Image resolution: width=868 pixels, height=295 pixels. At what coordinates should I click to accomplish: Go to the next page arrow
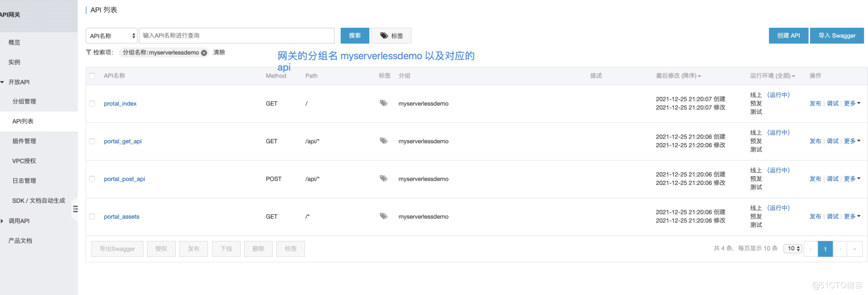point(840,249)
